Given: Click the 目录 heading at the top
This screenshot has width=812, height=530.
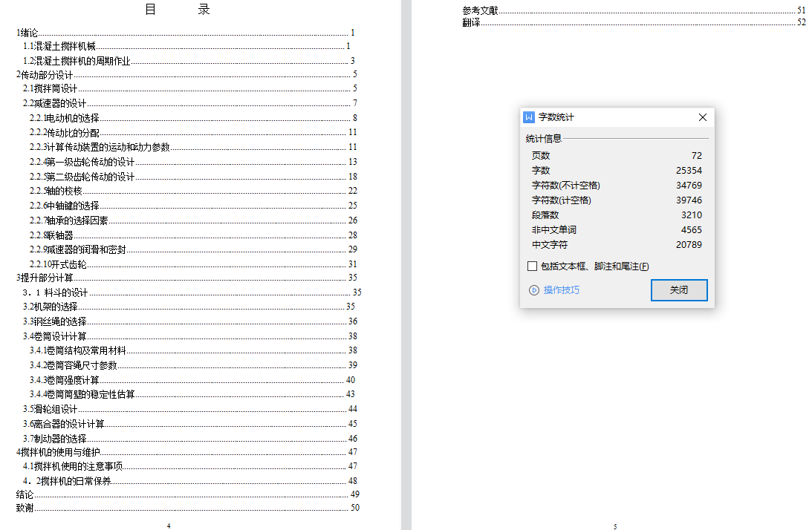Looking at the screenshot, I should (x=177, y=10).
